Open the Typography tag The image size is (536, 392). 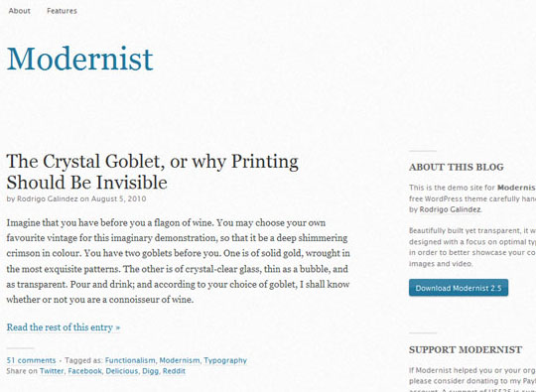225,360
